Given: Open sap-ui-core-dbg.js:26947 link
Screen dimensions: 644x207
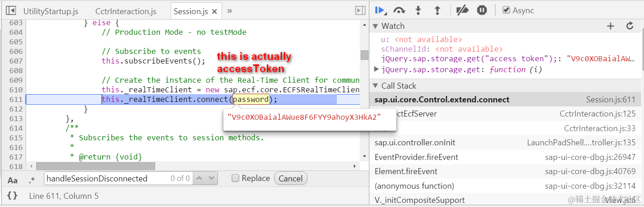Looking at the screenshot, I should point(590,157).
